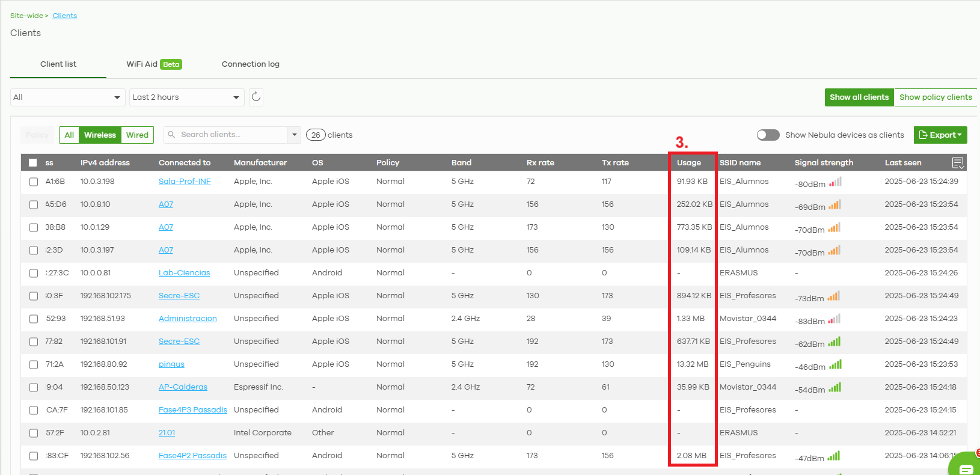The height and width of the screenshot is (475, 980).
Task: Check the row for 10.0.8.10
Action: pos(34,204)
